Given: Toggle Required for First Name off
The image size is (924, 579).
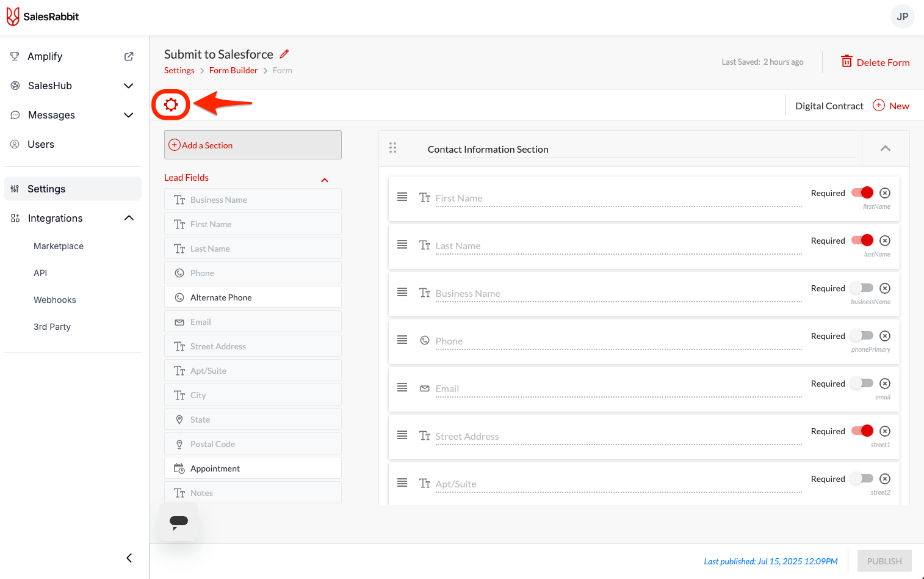Looking at the screenshot, I should pos(862,192).
